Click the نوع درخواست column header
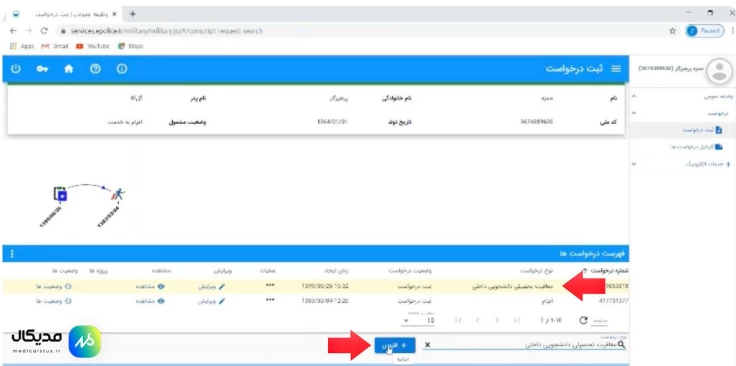This screenshot has height=366, width=736. click(x=538, y=271)
